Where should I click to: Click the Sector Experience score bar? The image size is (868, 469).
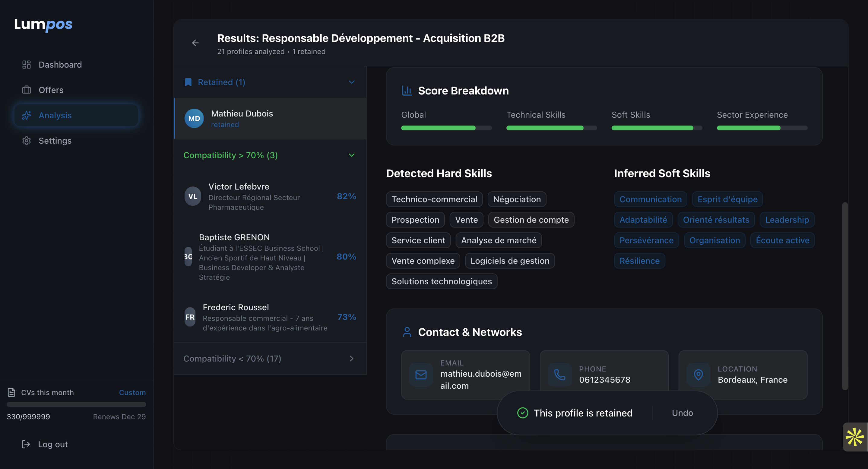[762, 128]
